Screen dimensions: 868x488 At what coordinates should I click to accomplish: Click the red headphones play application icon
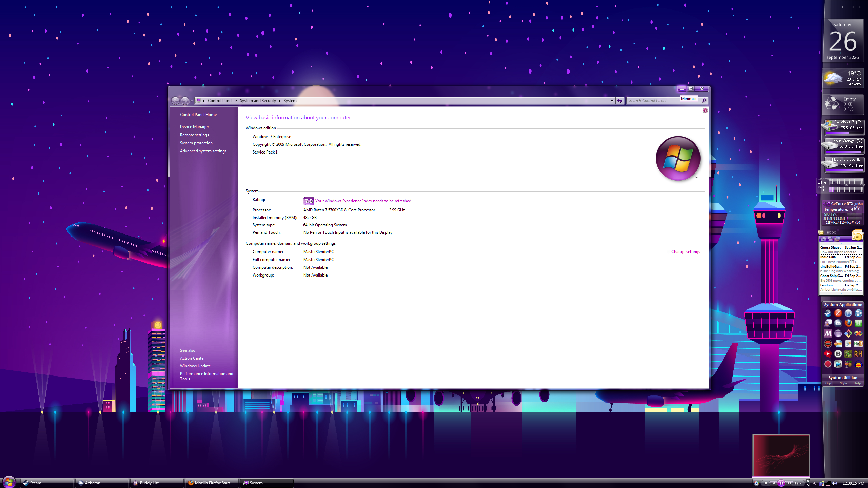click(x=828, y=354)
